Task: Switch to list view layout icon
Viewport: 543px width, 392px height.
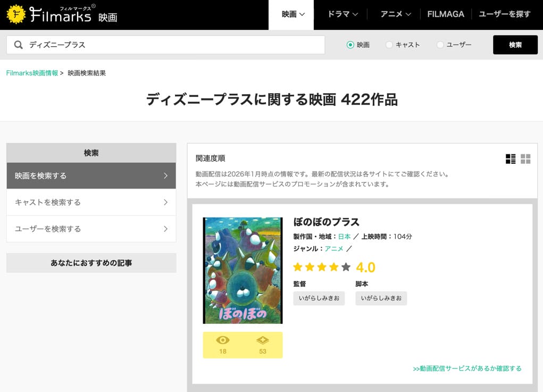Action: pyautogui.click(x=511, y=159)
